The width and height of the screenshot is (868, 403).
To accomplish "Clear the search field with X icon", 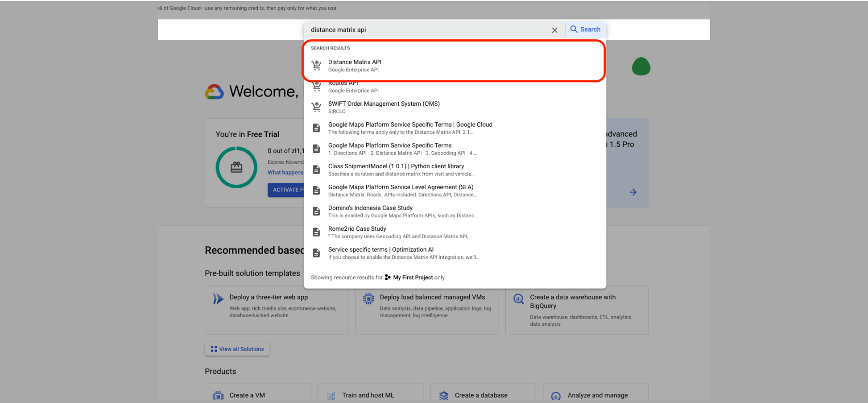I will (555, 30).
